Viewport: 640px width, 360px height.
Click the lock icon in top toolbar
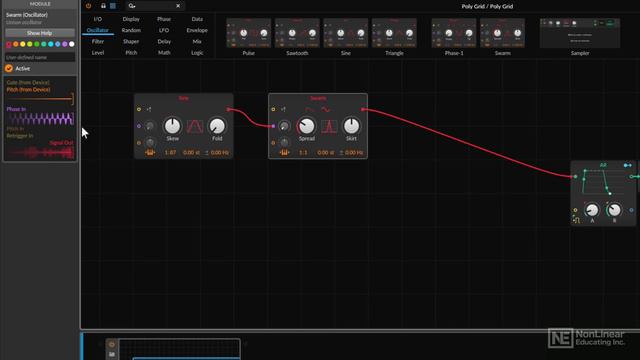coord(103,6)
